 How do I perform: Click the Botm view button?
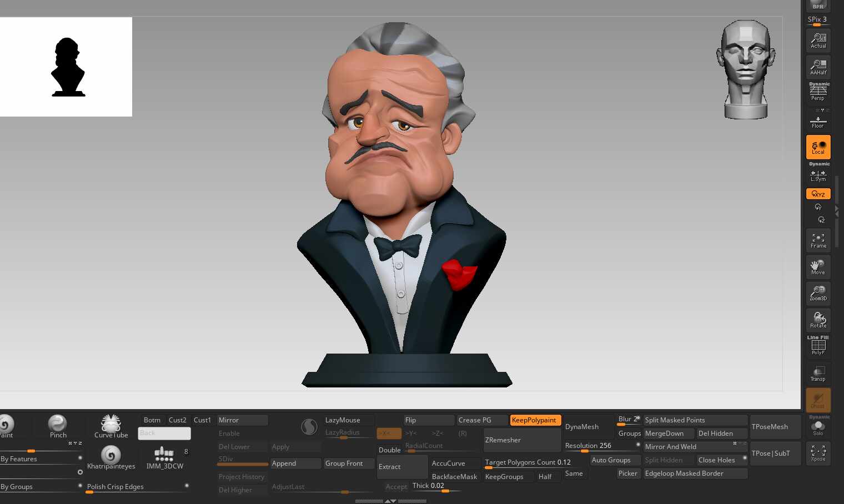(x=152, y=420)
